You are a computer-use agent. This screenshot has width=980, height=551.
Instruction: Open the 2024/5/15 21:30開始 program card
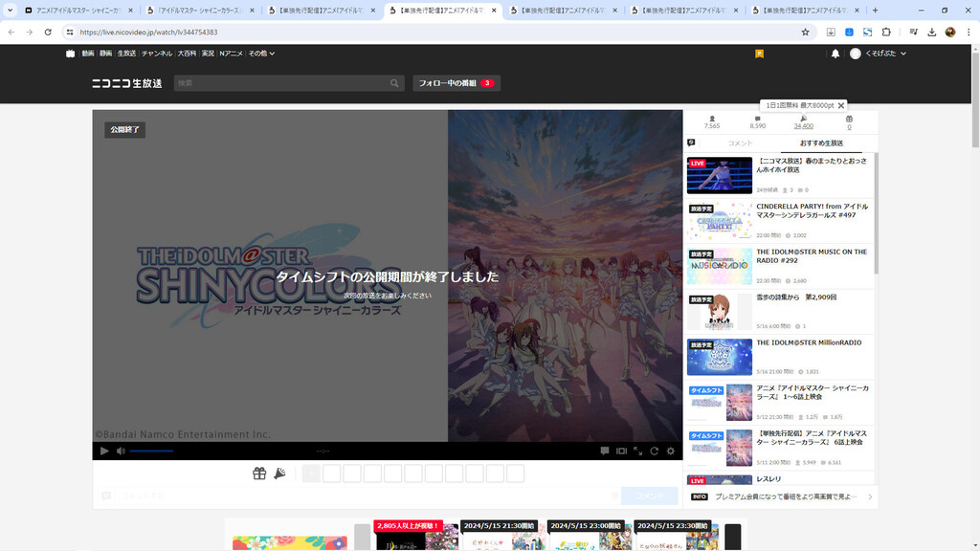click(x=501, y=535)
